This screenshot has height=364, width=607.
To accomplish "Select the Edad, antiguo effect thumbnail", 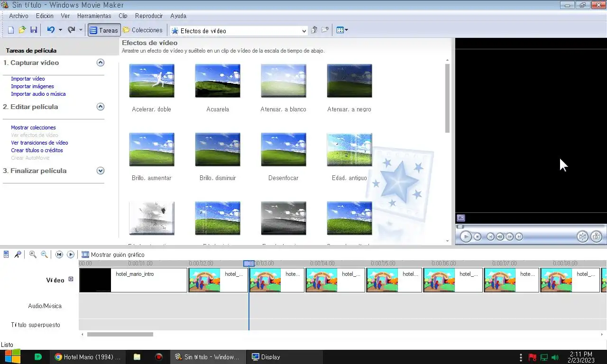I will (349, 149).
